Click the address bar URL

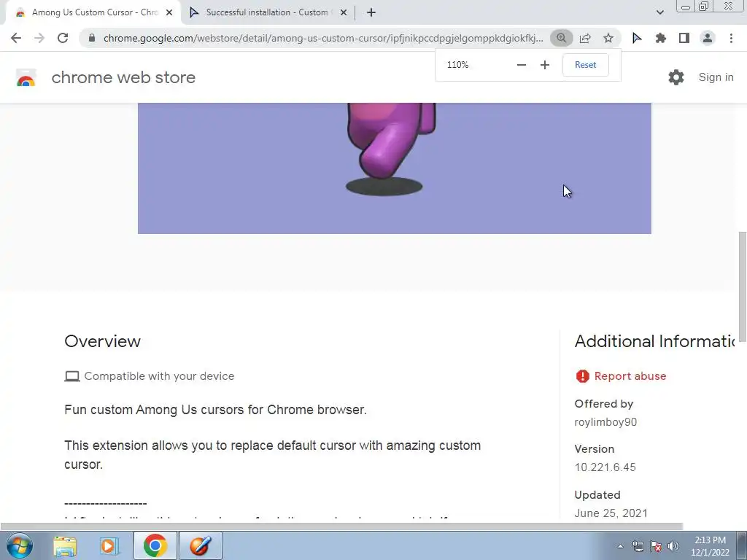[323, 38]
